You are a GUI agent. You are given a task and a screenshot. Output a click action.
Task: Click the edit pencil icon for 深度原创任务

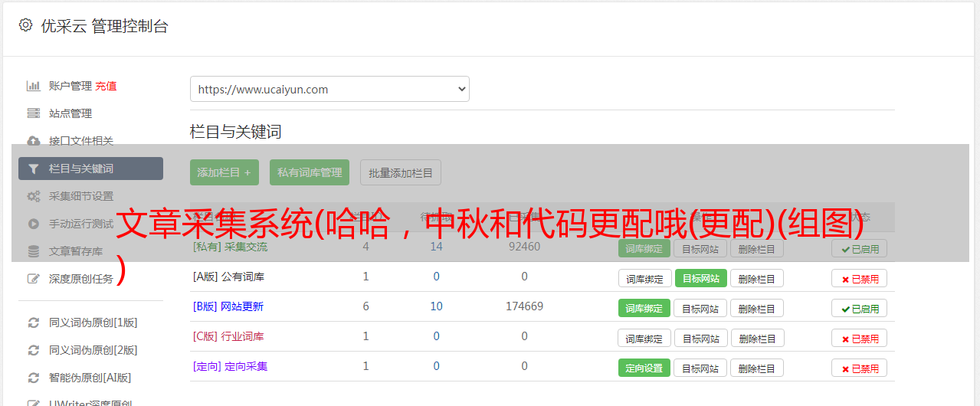[34, 279]
